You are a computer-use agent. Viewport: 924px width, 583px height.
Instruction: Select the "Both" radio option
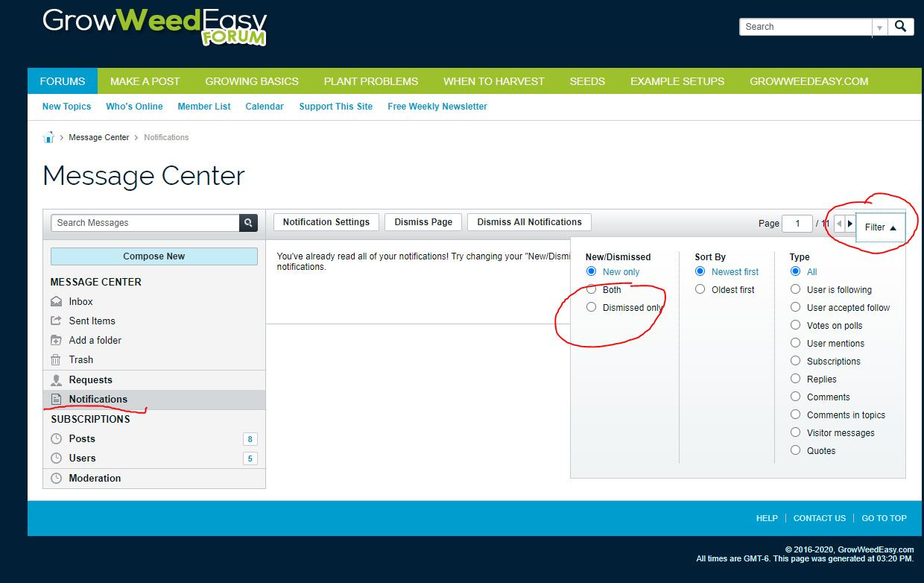click(592, 289)
